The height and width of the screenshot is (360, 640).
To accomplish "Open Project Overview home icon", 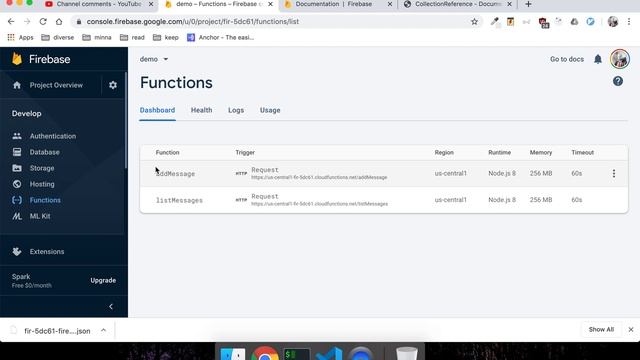I will [17, 85].
